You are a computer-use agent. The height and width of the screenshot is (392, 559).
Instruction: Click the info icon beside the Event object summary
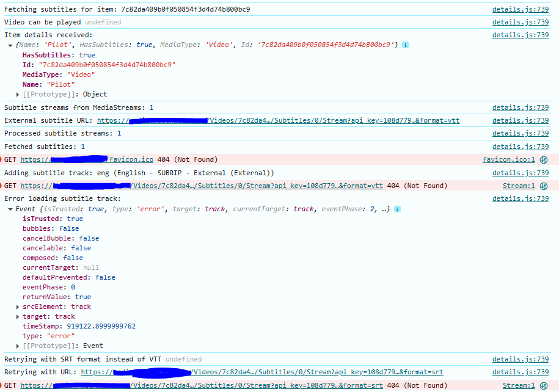pyautogui.click(x=398, y=209)
